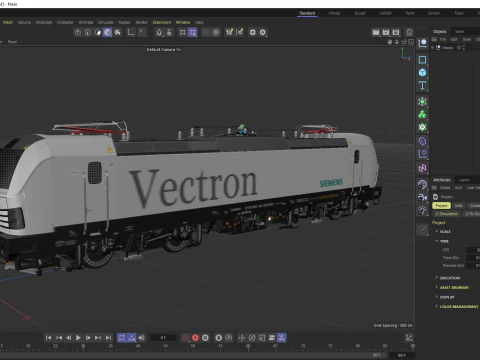
Task: Expand the section below Preview Min
Action: point(437,278)
